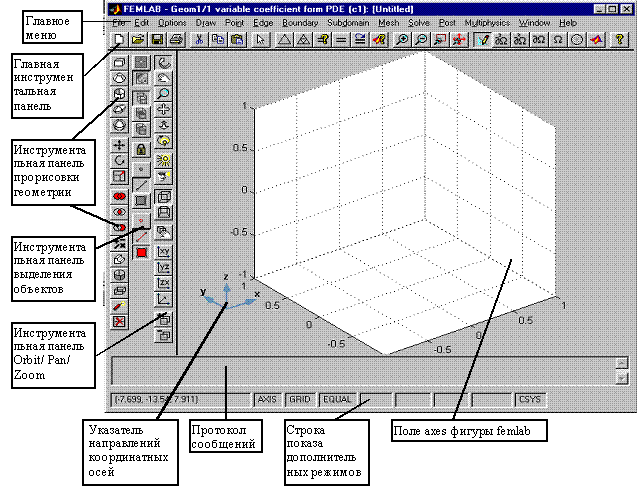Image resolution: width=637 pixels, height=499 pixels.
Task: Click the CSYS status bar button
Action: tap(528, 398)
